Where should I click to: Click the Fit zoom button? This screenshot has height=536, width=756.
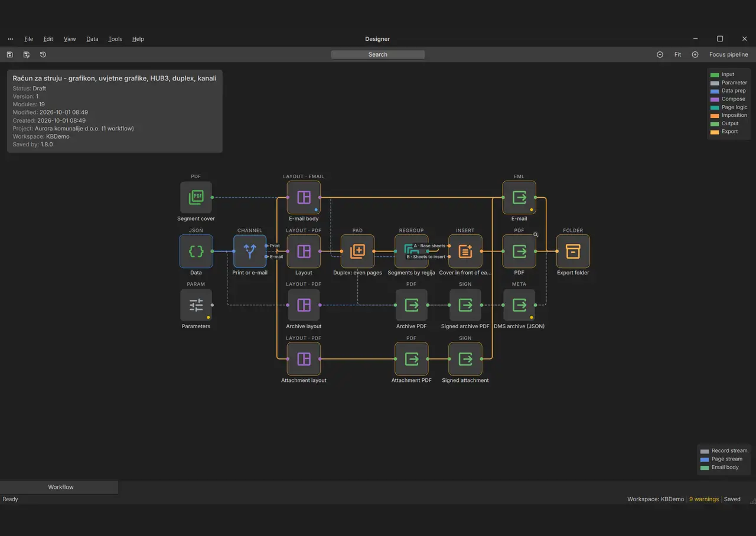pyautogui.click(x=677, y=54)
